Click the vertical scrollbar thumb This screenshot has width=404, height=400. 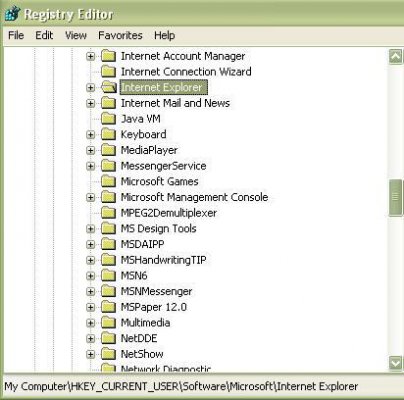tap(396, 198)
